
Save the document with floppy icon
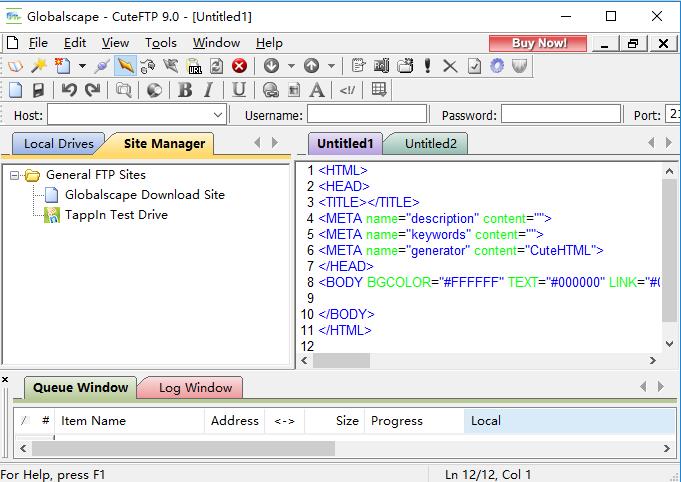coord(39,90)
